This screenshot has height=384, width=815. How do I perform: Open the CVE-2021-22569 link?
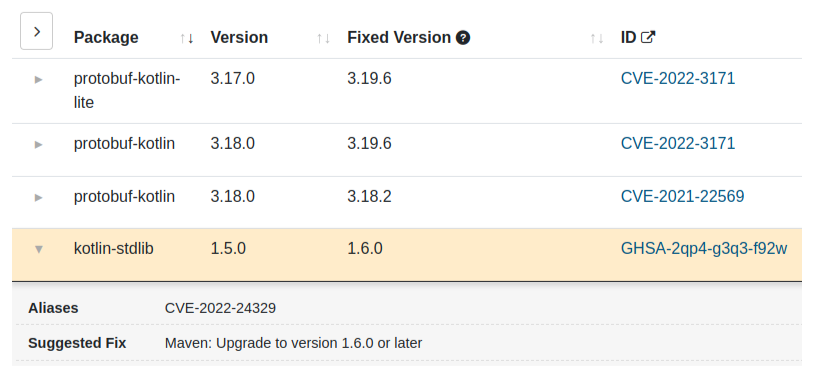pyautogui.click(x=682, y=196)
